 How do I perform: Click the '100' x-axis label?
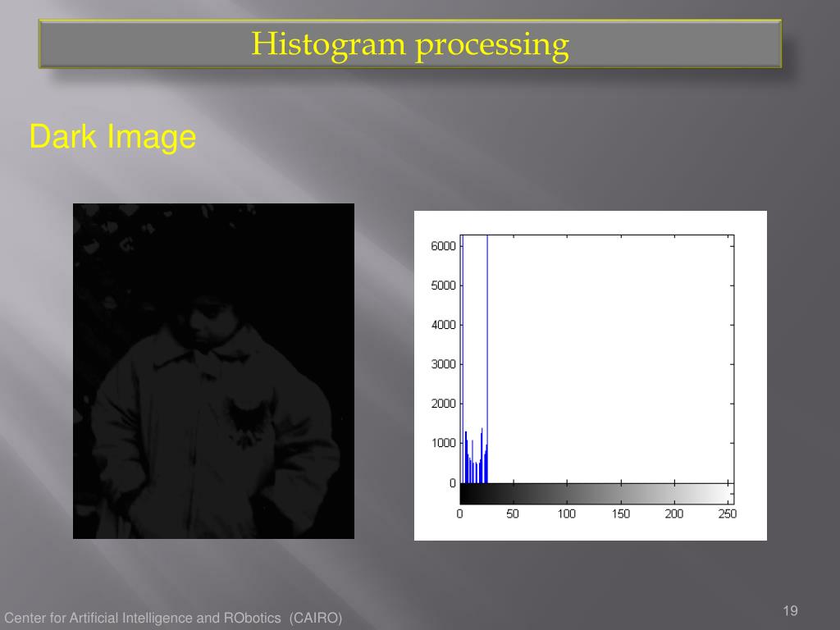pos(566,514)
